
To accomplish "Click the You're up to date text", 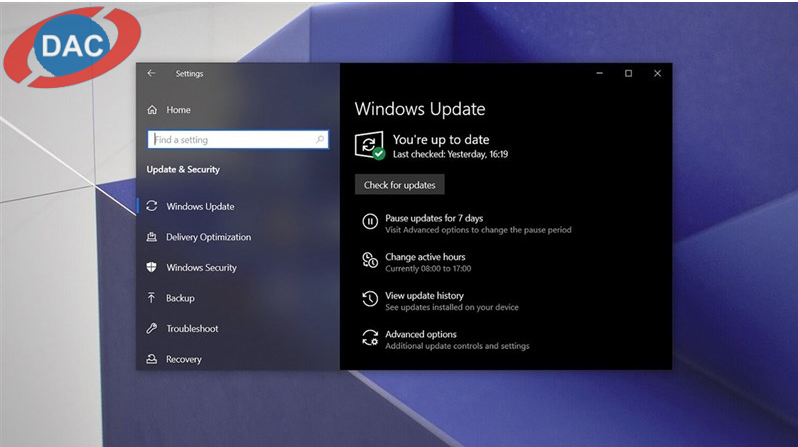I will [441, 139].
